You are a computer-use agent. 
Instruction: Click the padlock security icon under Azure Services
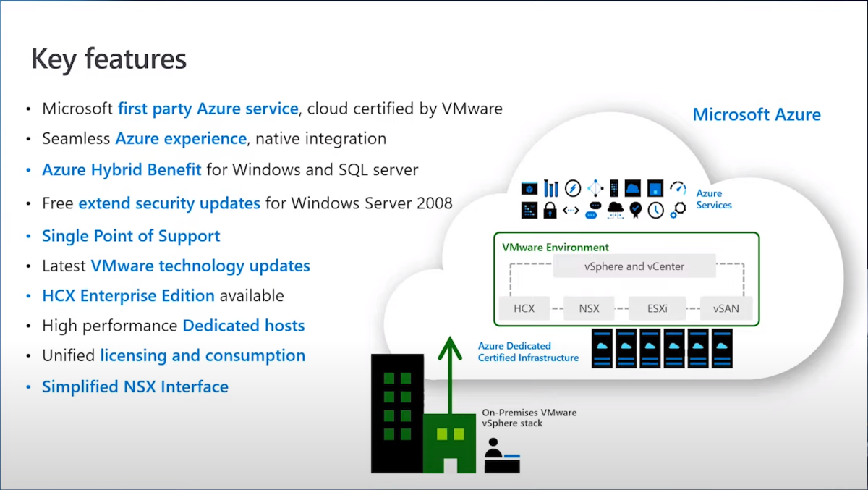[x=550, y=210]
